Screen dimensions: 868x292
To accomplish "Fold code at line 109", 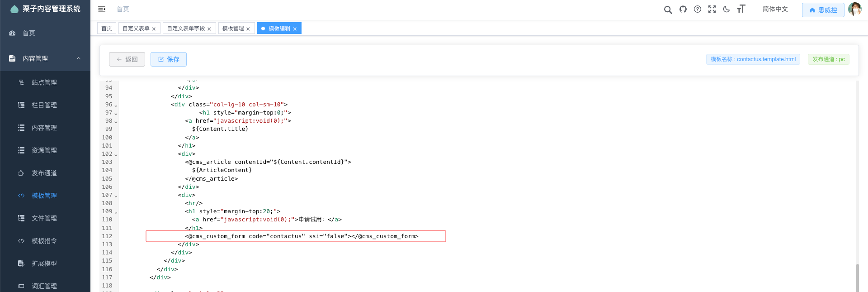I will coord(116,212).
